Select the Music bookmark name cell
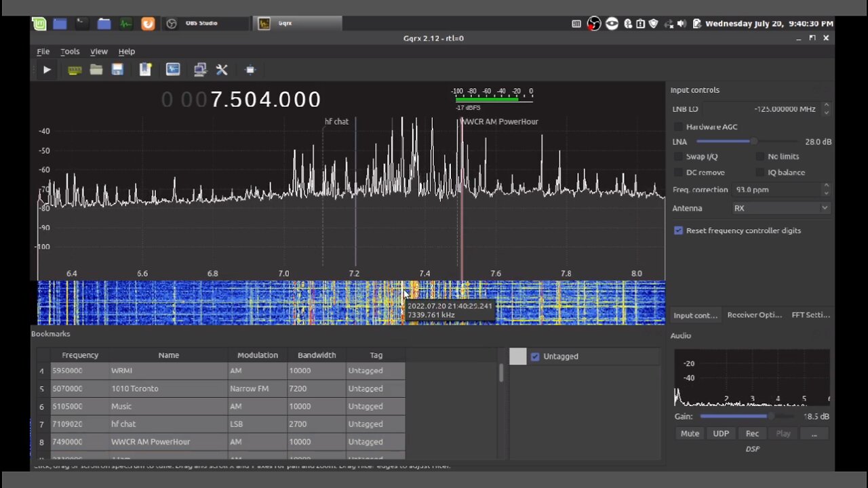The width and height of the screenshot is (868, 488). point(168,406)
